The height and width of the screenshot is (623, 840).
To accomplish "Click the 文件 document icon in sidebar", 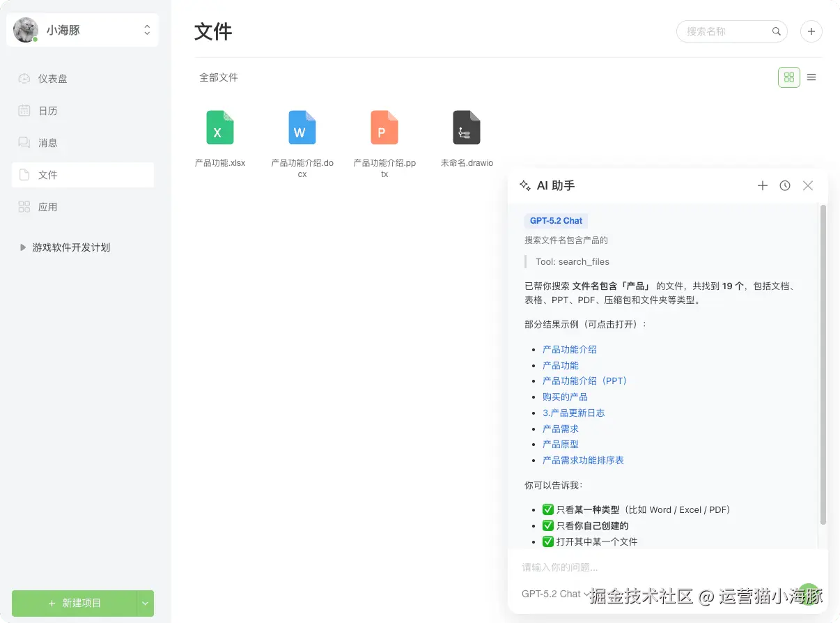I will point(24,175).
